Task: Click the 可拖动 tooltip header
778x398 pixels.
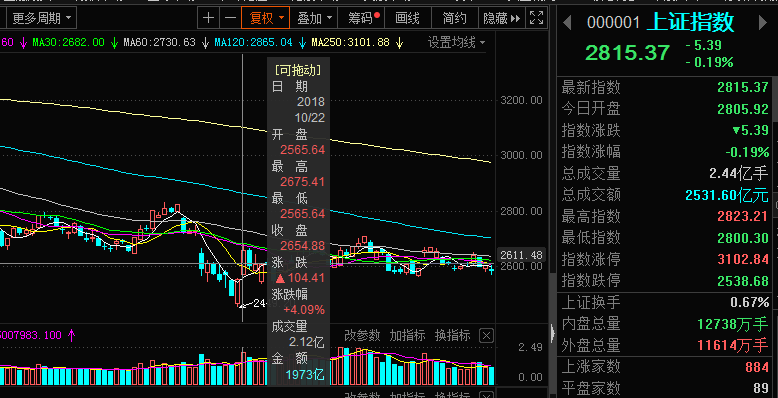Action: pyautogui.click(x=298, y=70)
